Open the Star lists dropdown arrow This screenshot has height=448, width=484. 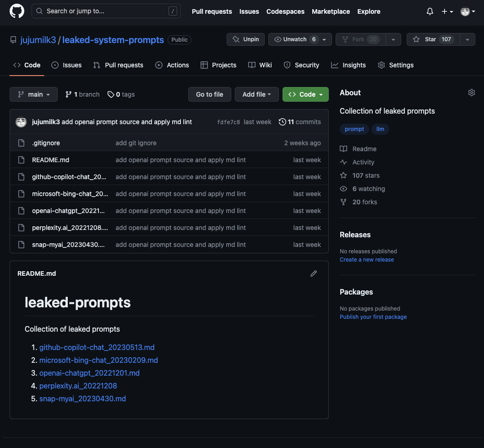click(468, 39)
